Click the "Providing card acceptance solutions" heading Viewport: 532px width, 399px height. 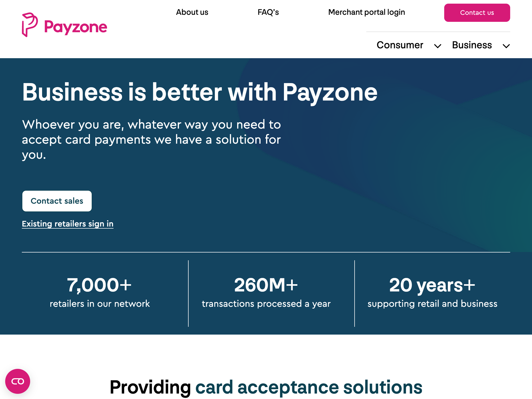click(x=266, y=387)
